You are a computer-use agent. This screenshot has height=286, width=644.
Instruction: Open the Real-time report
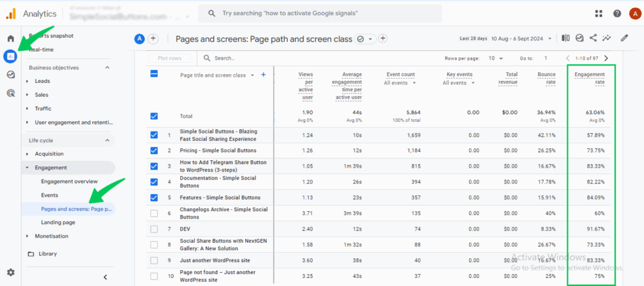(42, 50)
